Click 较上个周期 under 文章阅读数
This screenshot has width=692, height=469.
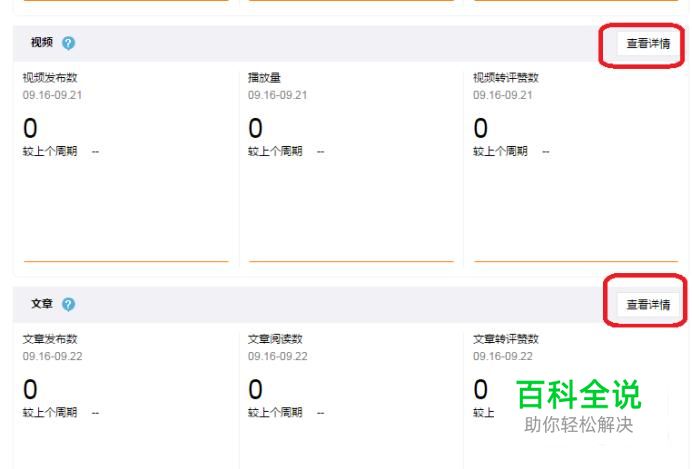click(275, 413)
